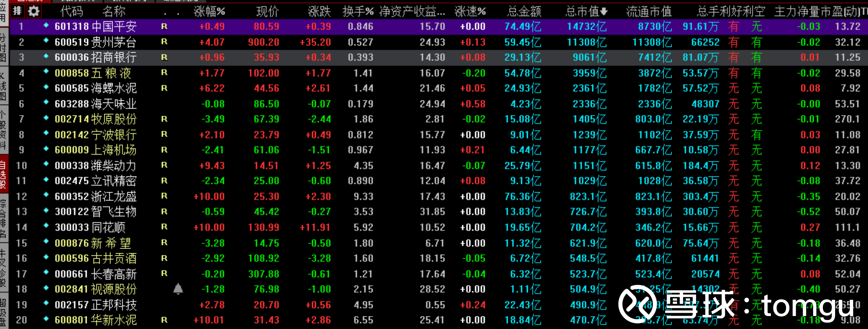The image size is (868, 329).
Task: Click the diamond marker beside 300033 同花顺
Action: 46,226
